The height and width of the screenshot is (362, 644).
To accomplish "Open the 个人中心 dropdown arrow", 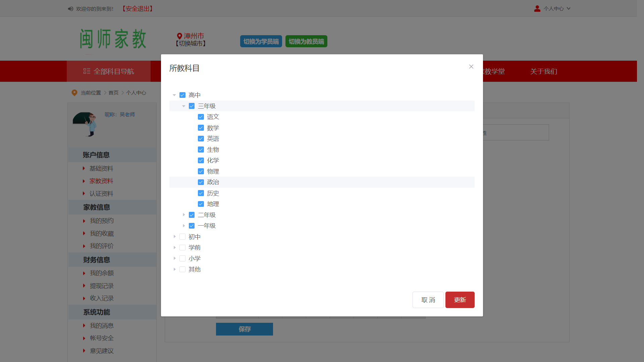I will [569, 9].
